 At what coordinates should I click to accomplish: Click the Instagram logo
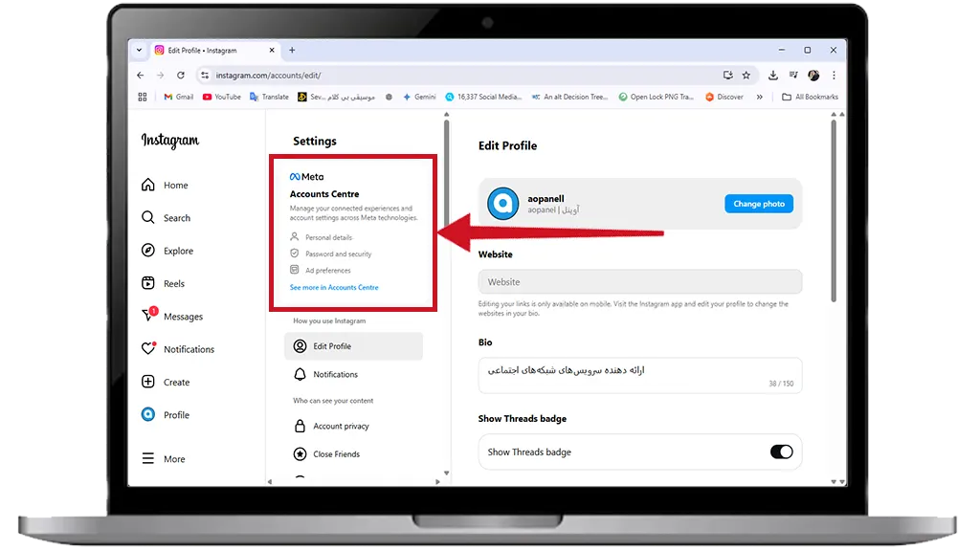tap(170, 140)
